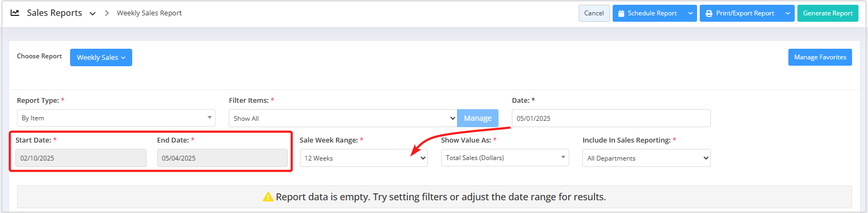Viewport: 868px width, 213px height.
Task: Open the Filter Items Show All dropdown
Action: point(343,118)
